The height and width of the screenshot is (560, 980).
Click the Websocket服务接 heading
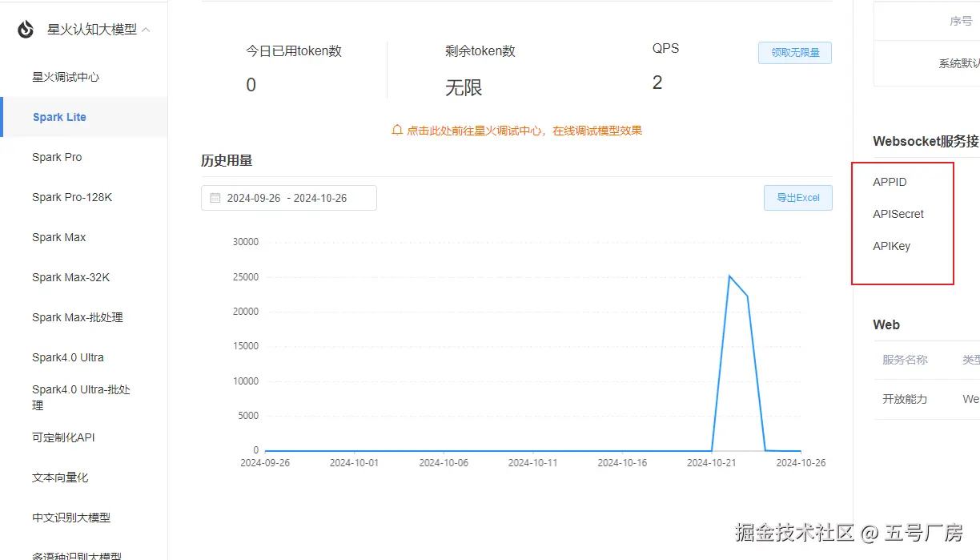(926, 141)
